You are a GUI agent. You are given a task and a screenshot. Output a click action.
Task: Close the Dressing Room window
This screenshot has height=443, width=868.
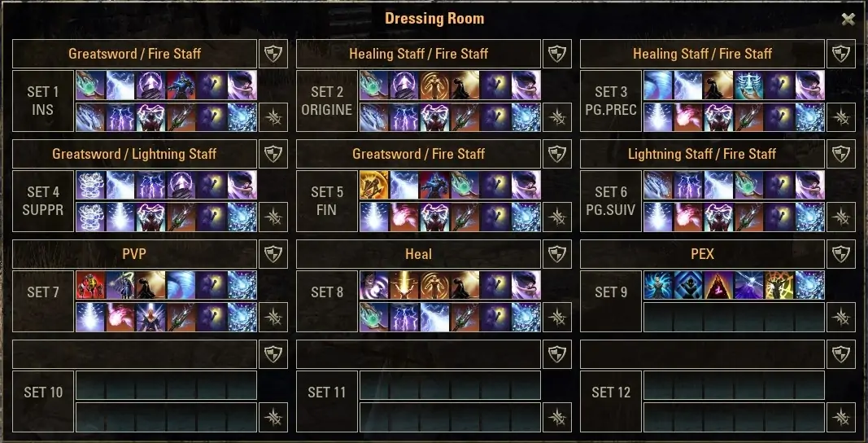coord(848,19)
